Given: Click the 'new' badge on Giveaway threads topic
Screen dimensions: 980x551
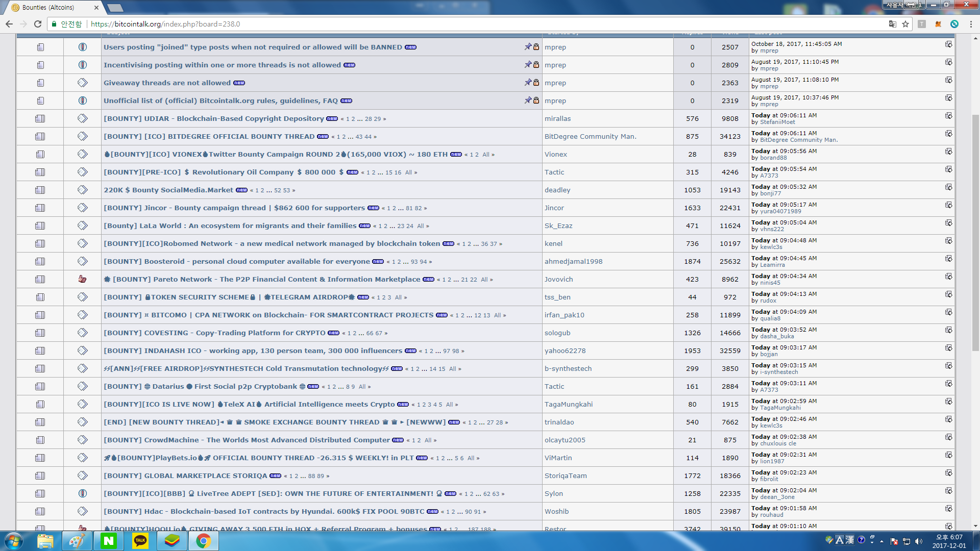Looking at the screenshot, I should (x=239, y=83).
